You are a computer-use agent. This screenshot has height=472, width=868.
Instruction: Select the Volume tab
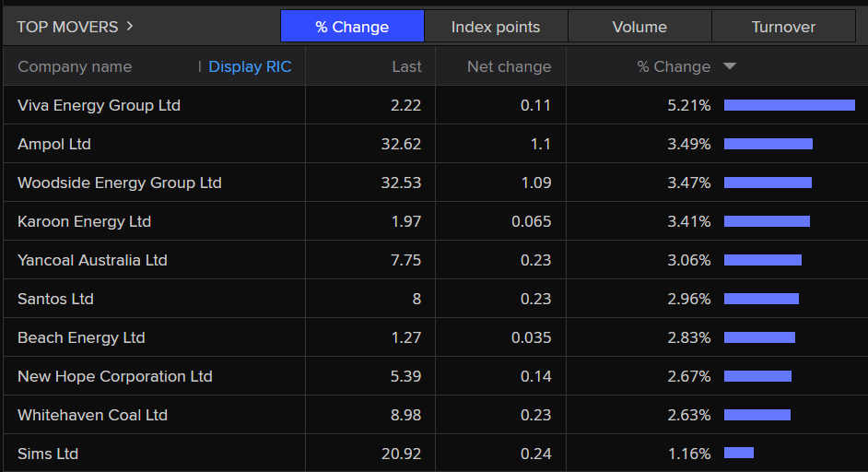coord(639,27)
